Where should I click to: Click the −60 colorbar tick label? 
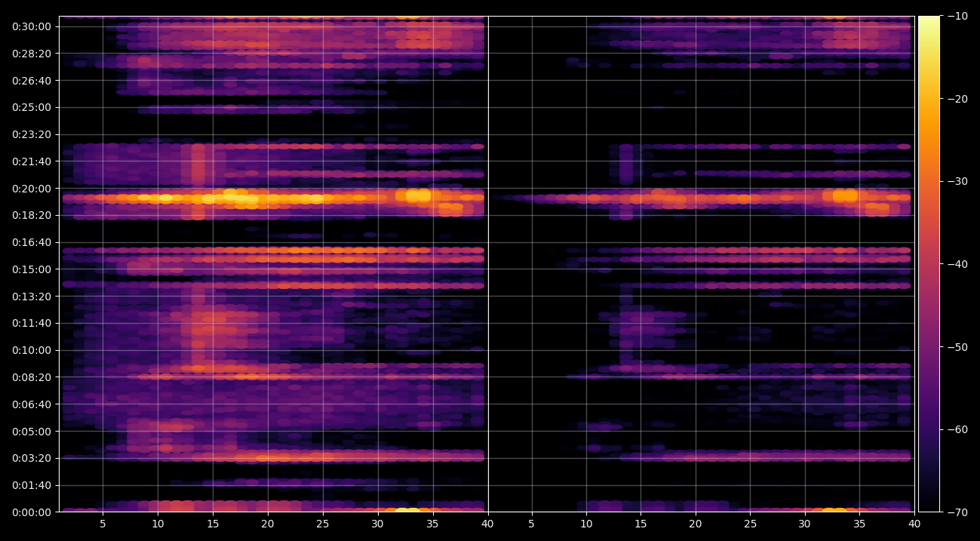[x=958, y=429]
